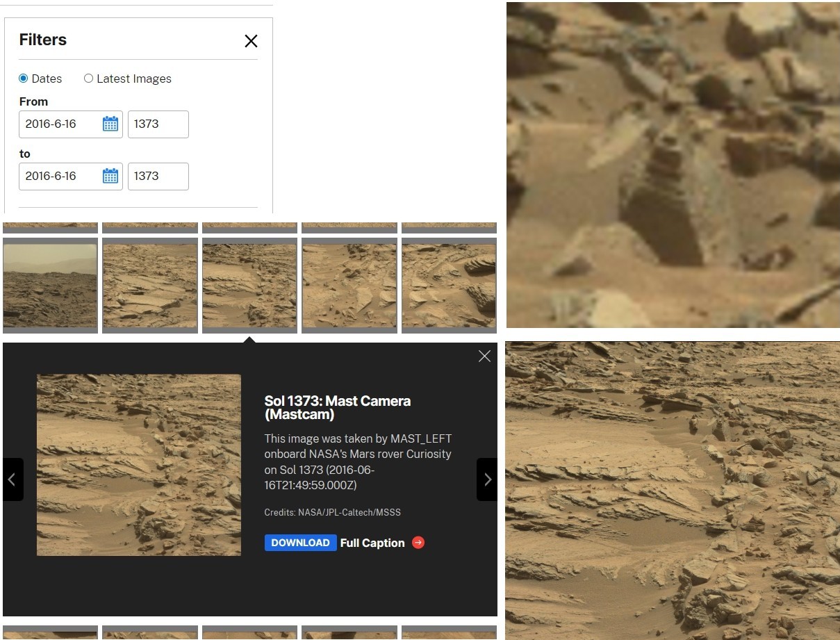Click the red Full Caption arrow icon
The image size is (840, 640).
pyautogui.click(x=418, y=543)
